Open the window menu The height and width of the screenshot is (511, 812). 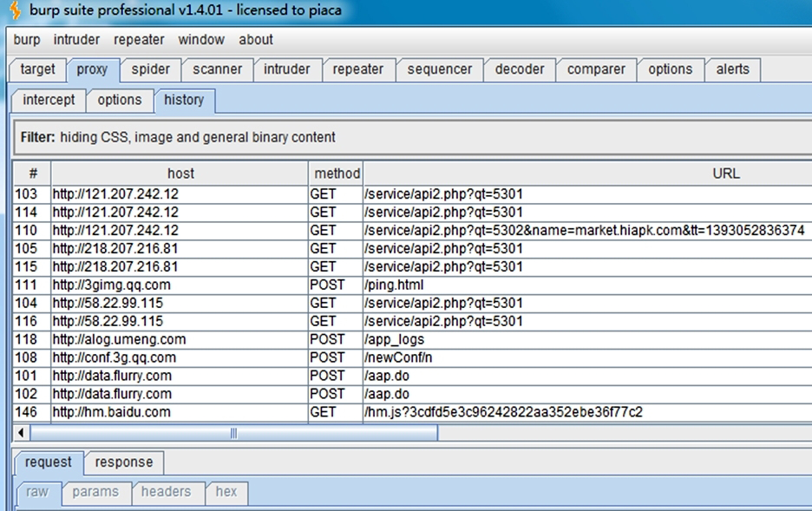(x=201, y=40)
